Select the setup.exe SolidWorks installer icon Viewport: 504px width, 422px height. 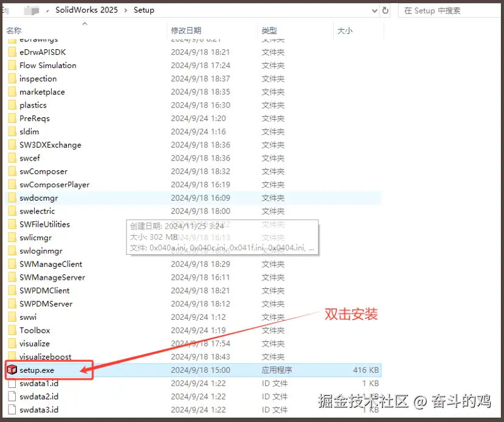[x=12, y=370]
